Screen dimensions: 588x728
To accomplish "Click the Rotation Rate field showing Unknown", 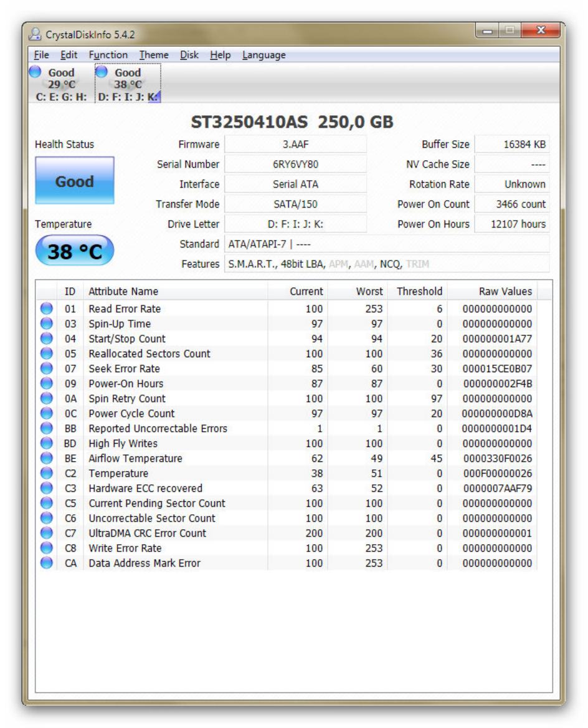I will coord(512,184).
